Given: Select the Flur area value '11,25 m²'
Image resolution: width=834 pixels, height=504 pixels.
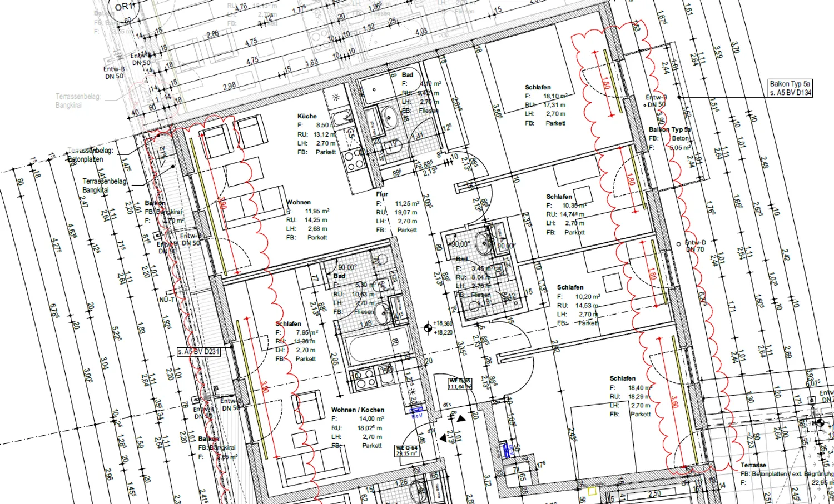Looking at the screenshot, I should [x=407, y=203].
